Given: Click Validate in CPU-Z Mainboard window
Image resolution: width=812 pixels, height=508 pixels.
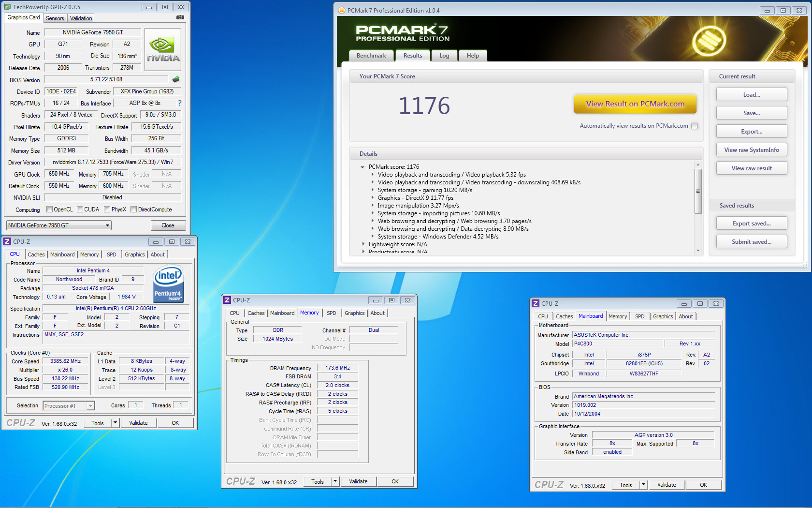Looking at the screenshot, I should (667, 485).
